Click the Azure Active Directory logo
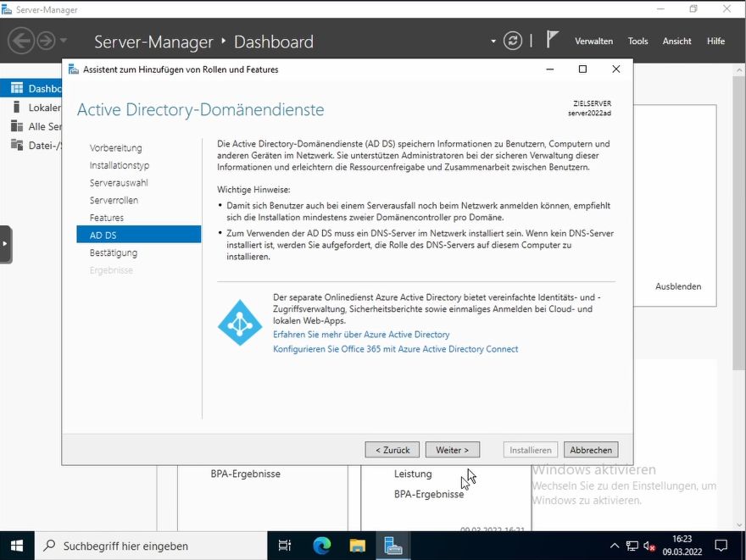The width and height of the screenshot is (746, 560). click(240, 322)
